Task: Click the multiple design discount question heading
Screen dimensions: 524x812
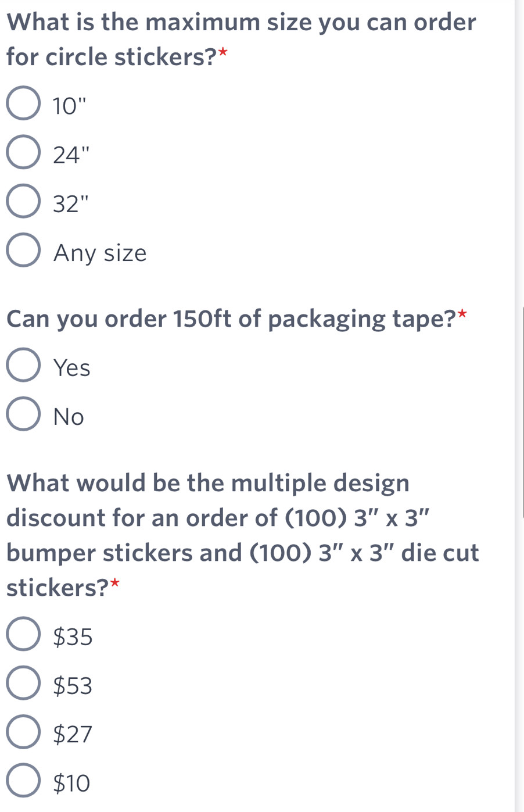Action: (x=242, y=535)
